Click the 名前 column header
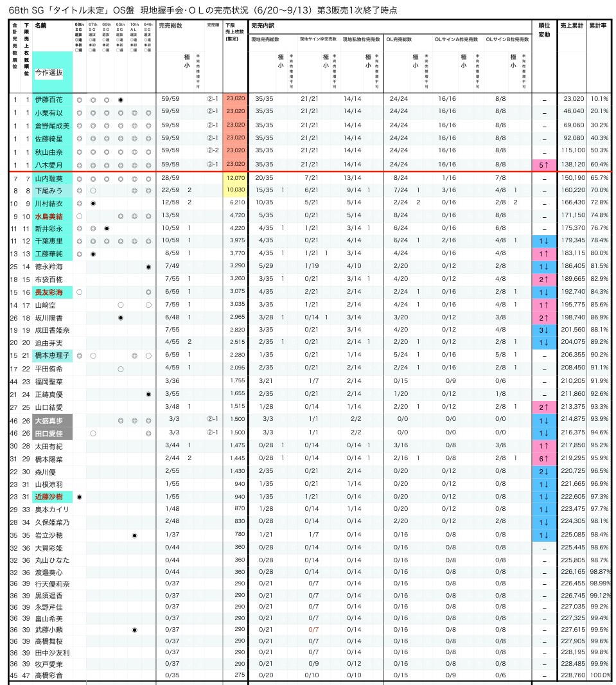The height and width of the screenshot is (685, 616). point(40,26)
